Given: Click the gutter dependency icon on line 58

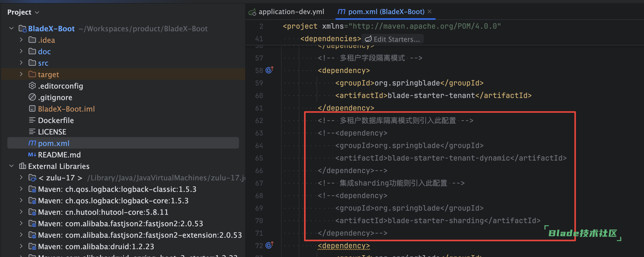Looking at the screenshot, I should 269,70.
